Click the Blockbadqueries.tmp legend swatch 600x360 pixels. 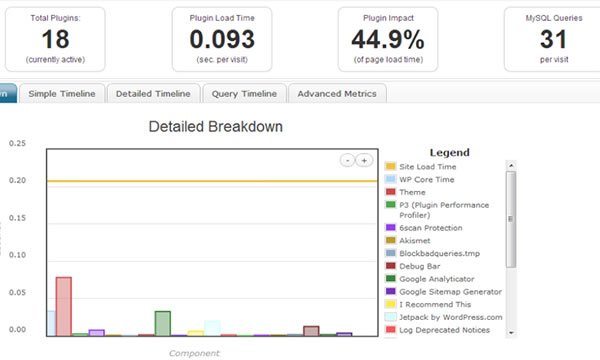[390, 253]
